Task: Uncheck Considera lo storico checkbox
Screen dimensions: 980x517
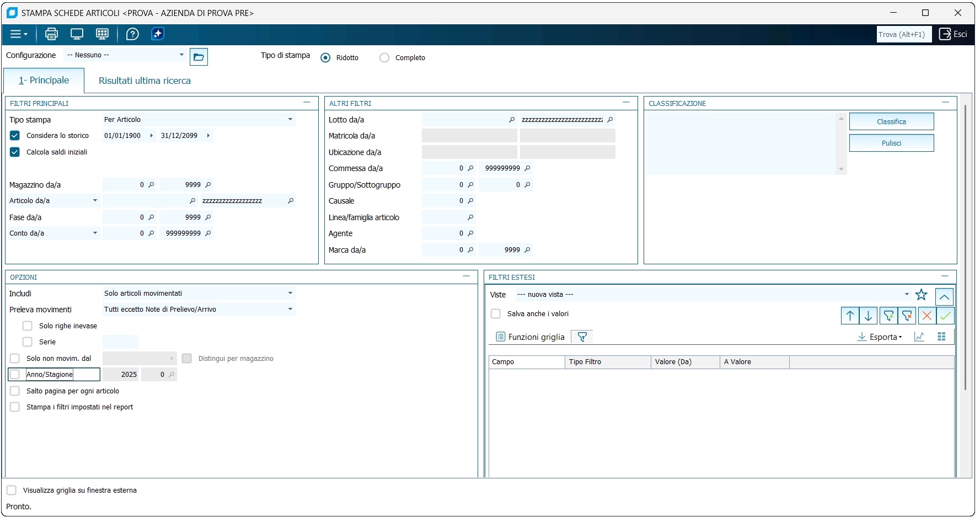Action: pyautogui.click(x=15, y=136)
